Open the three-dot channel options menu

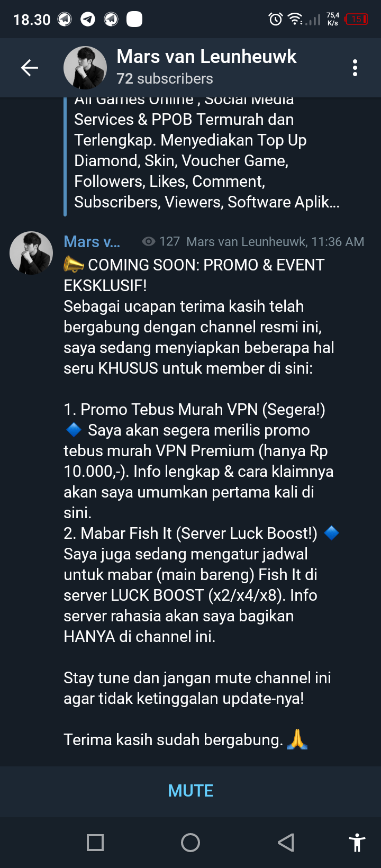pyautogui.click(x=355, y=68)
